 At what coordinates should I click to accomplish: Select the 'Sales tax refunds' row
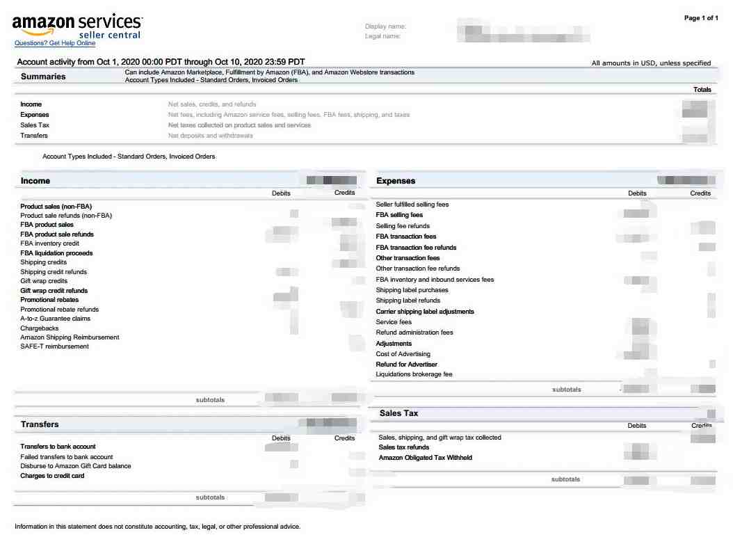[404, 447]
